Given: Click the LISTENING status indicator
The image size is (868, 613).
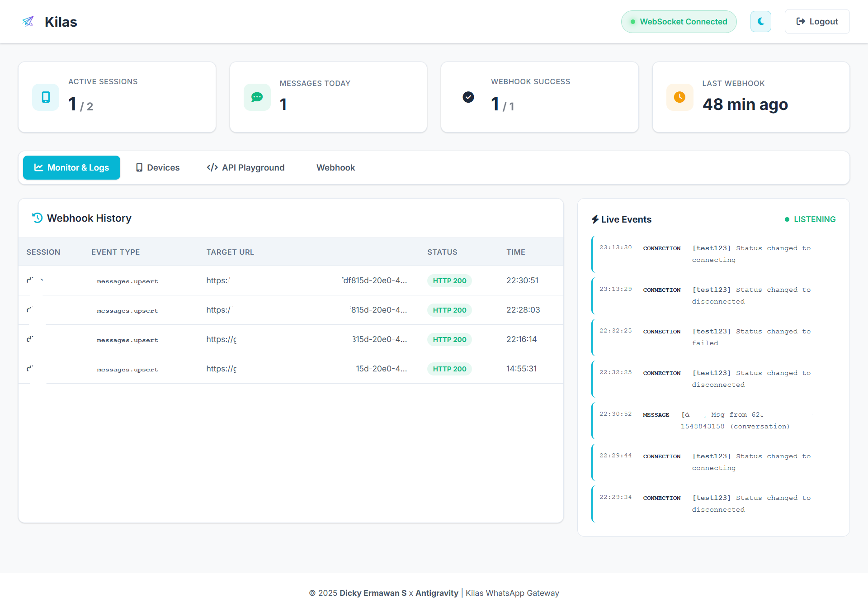Looking at the screenshot, I should [x=810, y=219].
